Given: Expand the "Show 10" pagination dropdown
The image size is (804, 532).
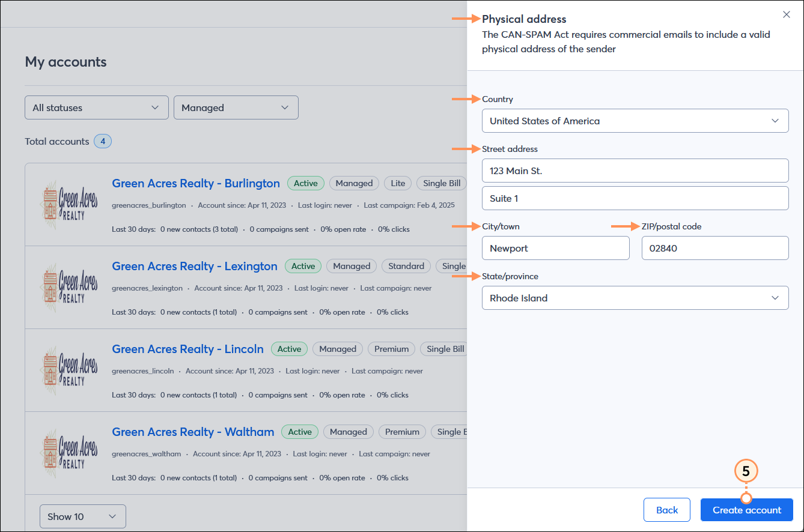Looking at the screenshot, I should [x=82, y=516].
